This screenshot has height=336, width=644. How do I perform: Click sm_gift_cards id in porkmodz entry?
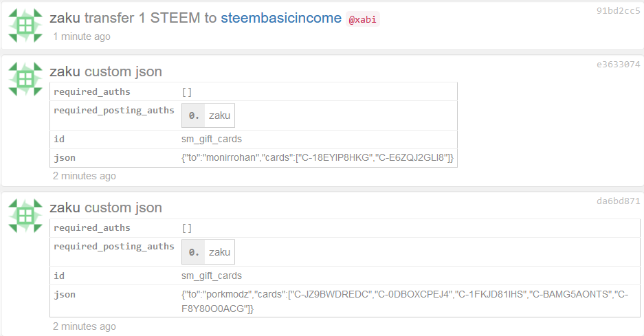(212, 276)
